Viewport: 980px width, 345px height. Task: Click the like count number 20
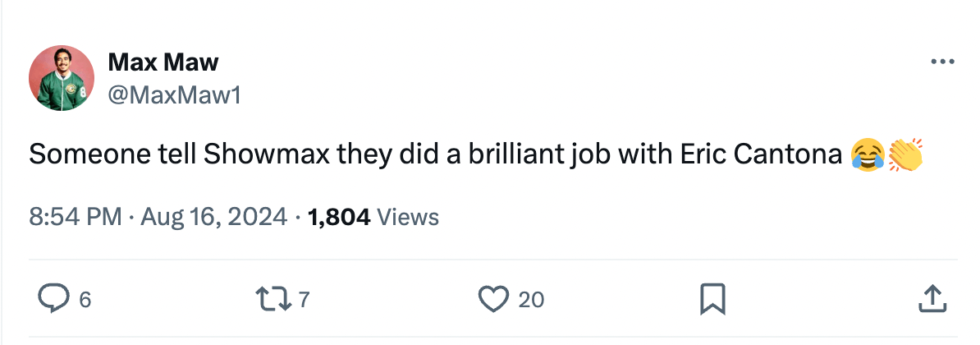point(531,300)
